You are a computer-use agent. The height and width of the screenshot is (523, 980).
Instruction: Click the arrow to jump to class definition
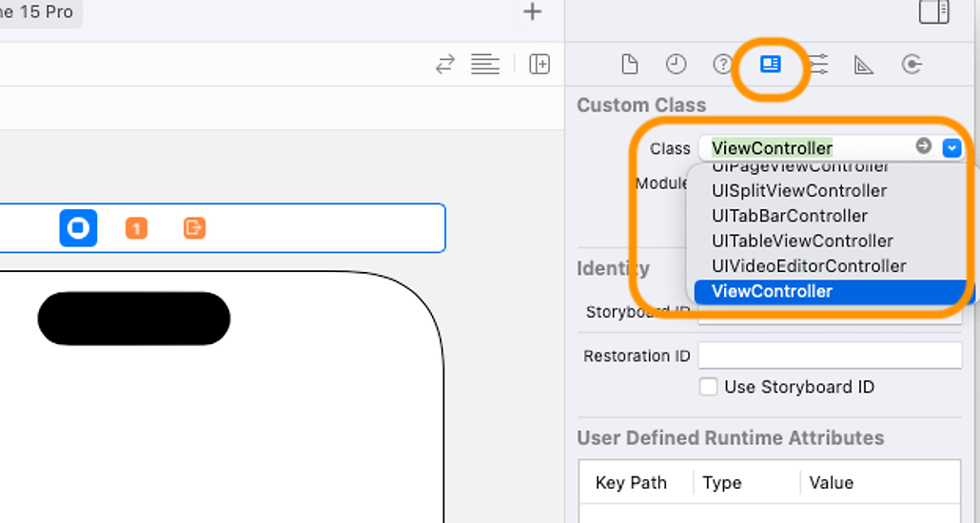click(x=924, y=146)
